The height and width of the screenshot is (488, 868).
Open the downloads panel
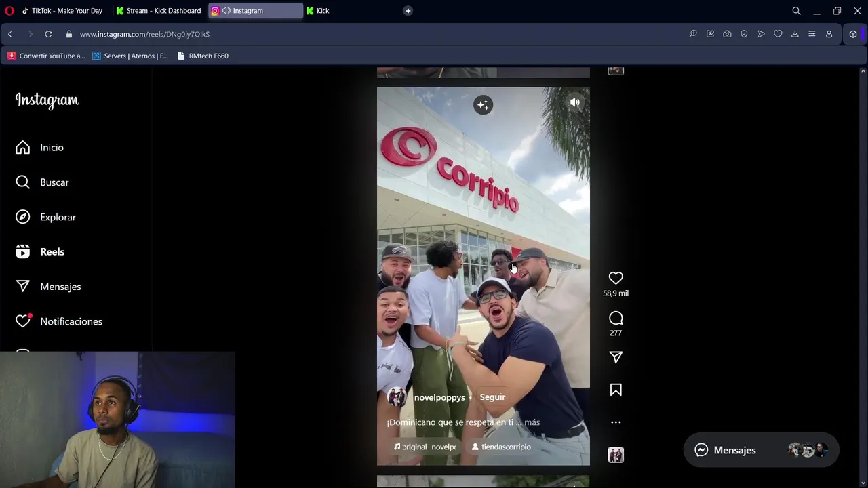(x=795, y=34)
